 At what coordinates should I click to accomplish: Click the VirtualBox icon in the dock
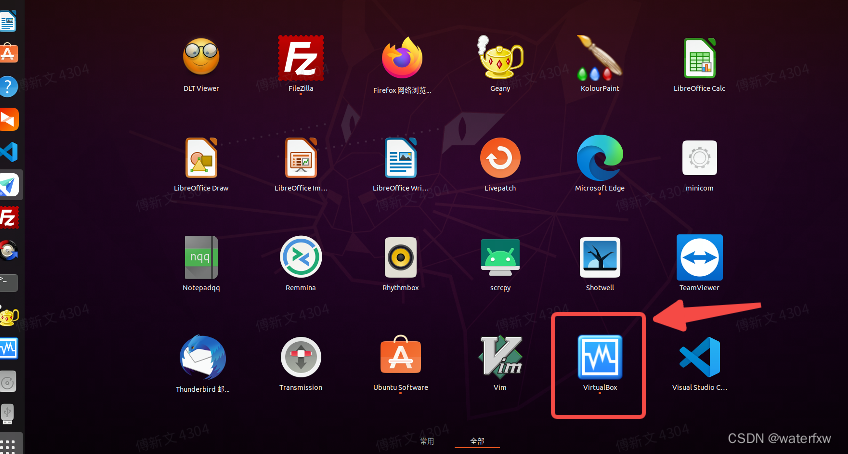9,349
